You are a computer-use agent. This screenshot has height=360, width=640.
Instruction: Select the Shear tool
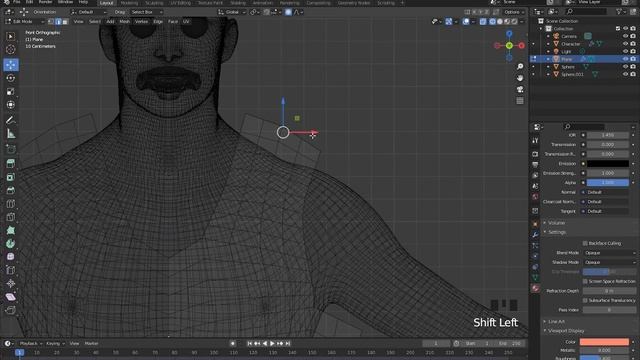(11, 297)
